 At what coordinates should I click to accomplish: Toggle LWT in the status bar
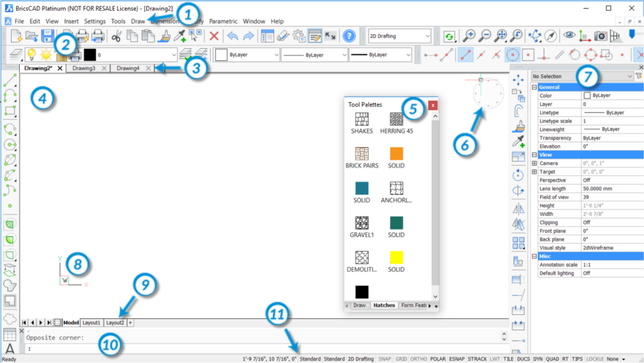tap(495, 359)
